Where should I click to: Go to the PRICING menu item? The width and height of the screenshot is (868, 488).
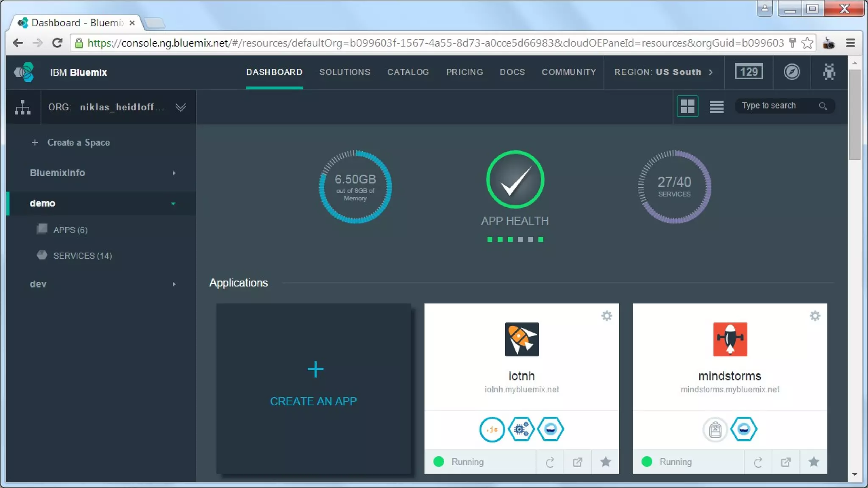click(465, 72)
